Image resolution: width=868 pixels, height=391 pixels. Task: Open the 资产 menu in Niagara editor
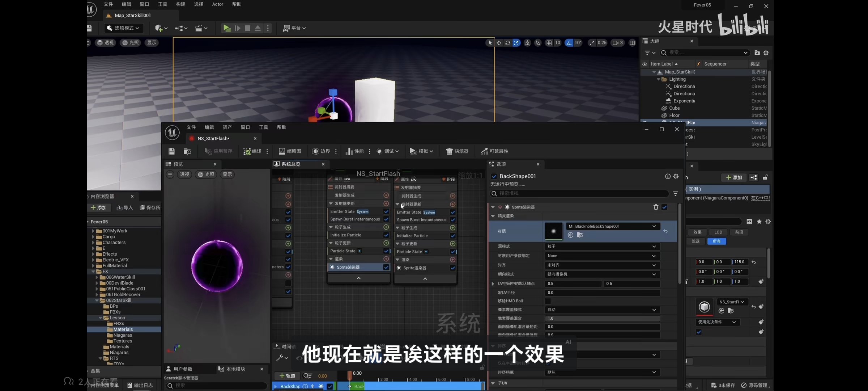click(227, 127)
